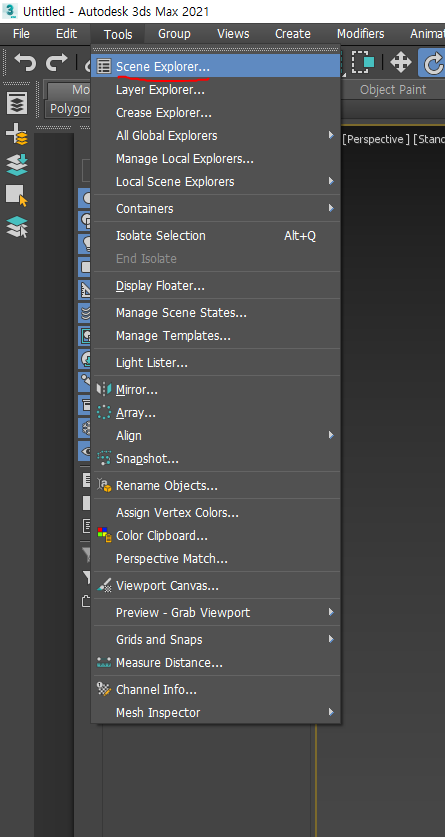The height and width of the screenshot is (837, 445).
Task: Expand the Align submenu
Action: [216, 436]
